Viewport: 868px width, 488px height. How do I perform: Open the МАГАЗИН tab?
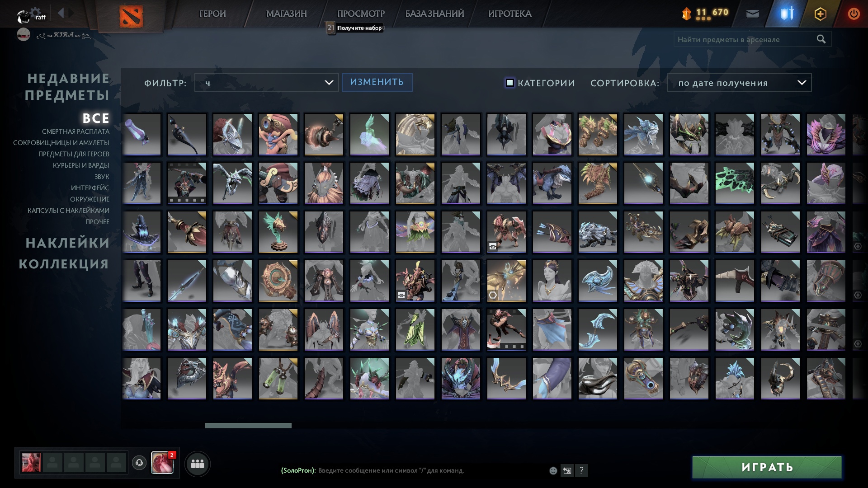pos(286,14)
